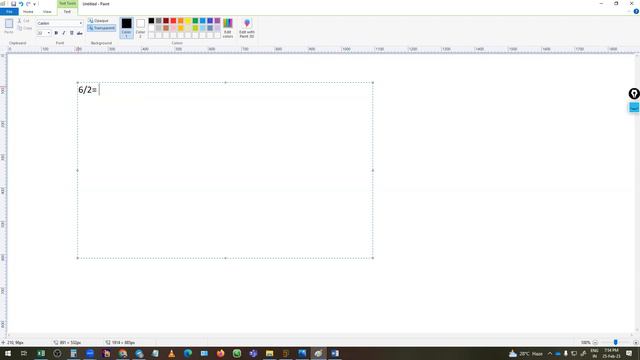640x360 pixels.
Task: Click the black circular overlay icon on right edge
Action: click(634, 94)
